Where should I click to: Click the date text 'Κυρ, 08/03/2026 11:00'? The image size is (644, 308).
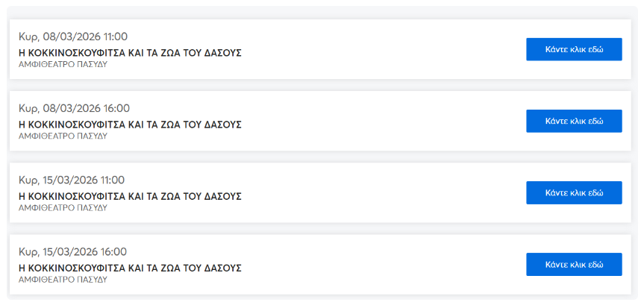tap(73, 37)
